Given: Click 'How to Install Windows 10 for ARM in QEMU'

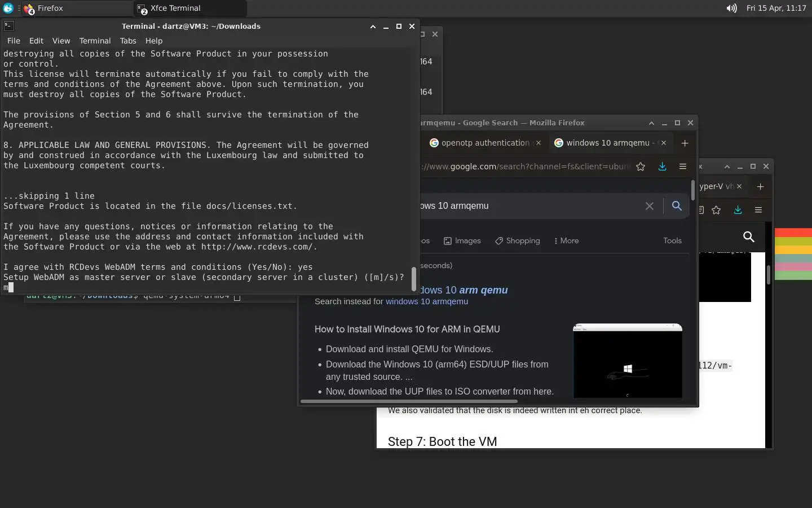Looking at the screenshot, I should 407,329.
